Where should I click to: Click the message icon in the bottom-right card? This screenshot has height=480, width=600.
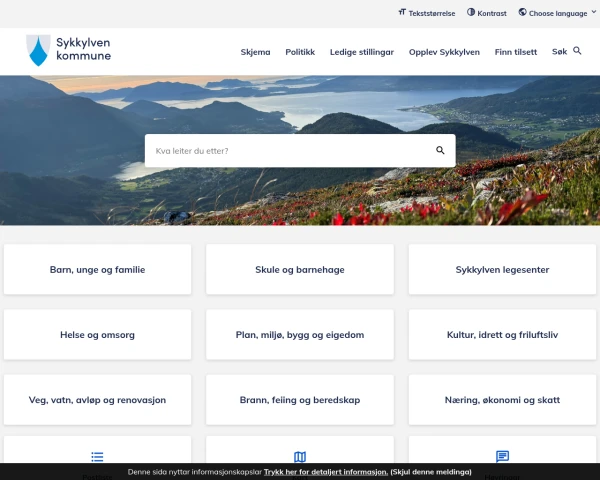click(x=502, y=456)
